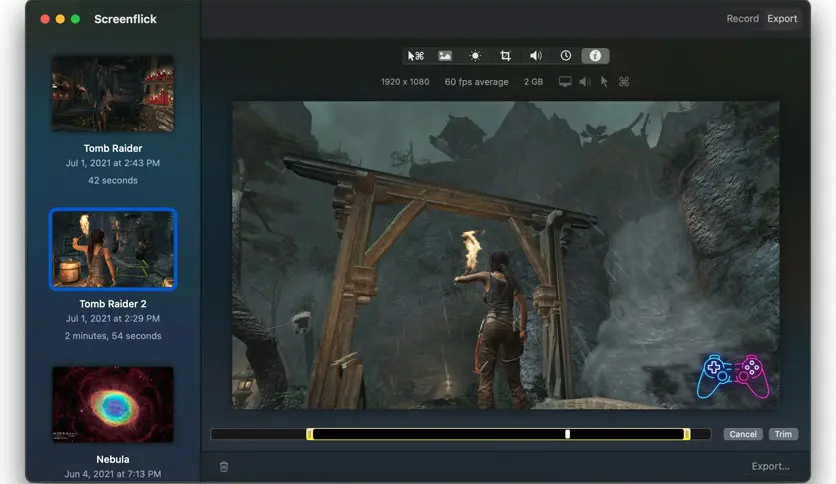Click the "42 seconds" duration text
The width and height of the screenshot is (836, 484).
(x=112, y=180)
